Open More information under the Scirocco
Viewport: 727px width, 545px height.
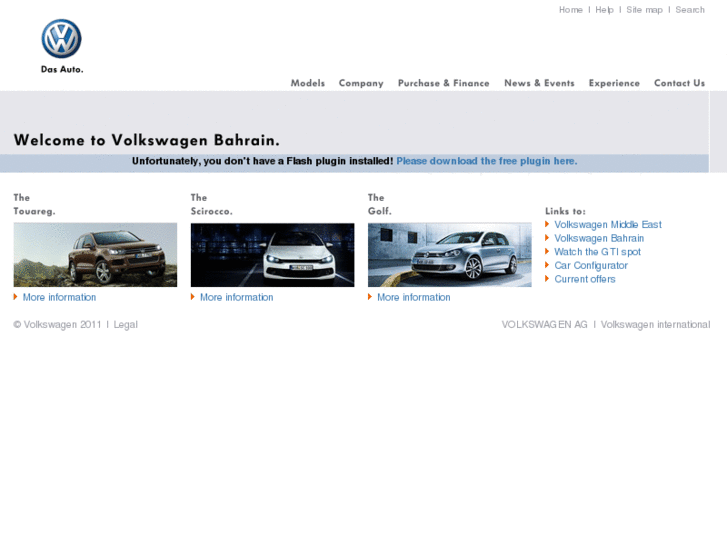coord(236,297)
